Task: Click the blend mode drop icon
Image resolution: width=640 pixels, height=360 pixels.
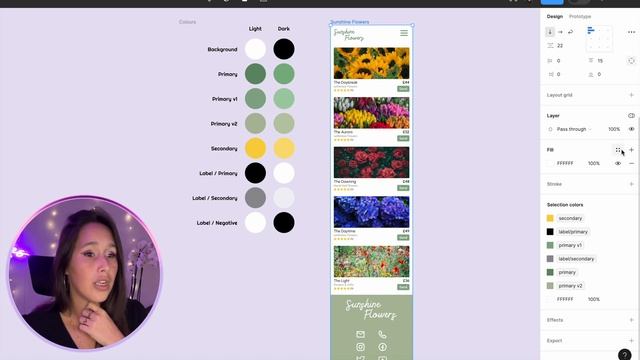Action: coord(550,129)
